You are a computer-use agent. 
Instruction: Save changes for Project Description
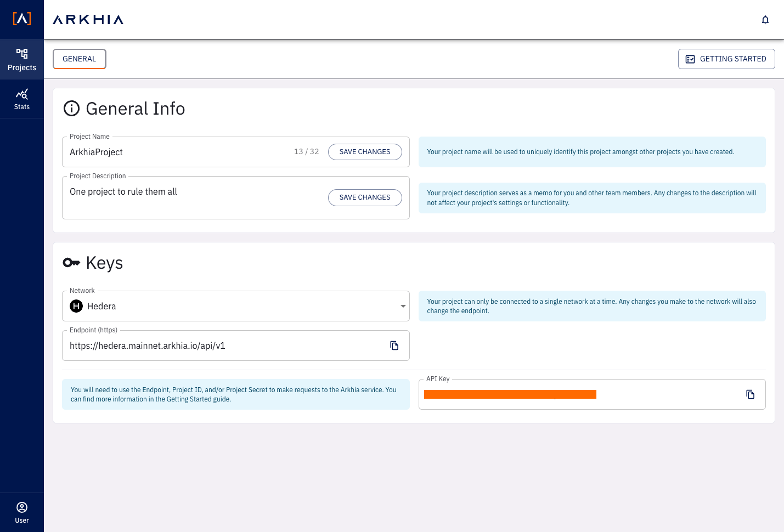pos(365,197)
